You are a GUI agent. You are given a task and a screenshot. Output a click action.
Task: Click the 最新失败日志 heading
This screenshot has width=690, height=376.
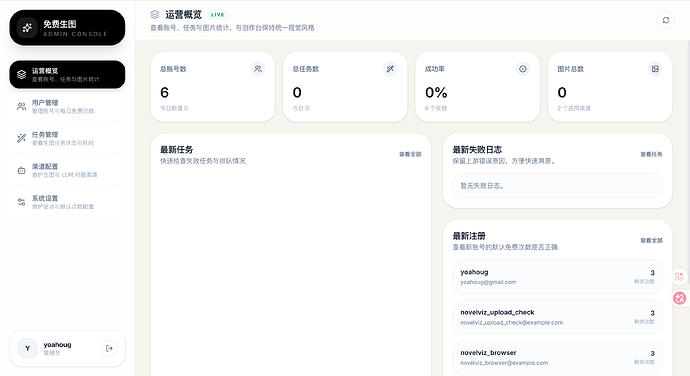(477, 150)
